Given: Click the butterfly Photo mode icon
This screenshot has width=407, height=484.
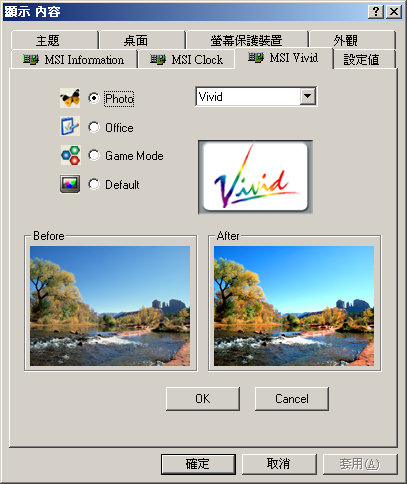Looking at the screenshot, I should (x=70, y=98).
